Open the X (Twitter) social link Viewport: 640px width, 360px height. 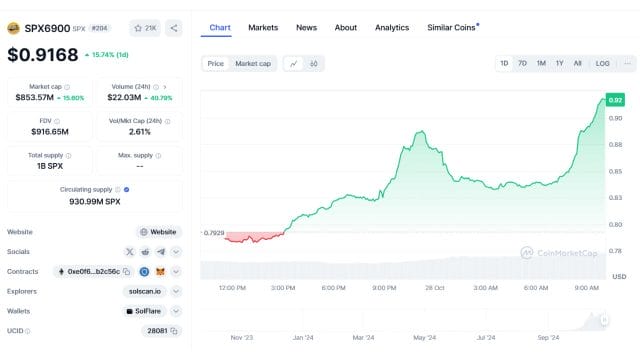[x=129, y=252]
